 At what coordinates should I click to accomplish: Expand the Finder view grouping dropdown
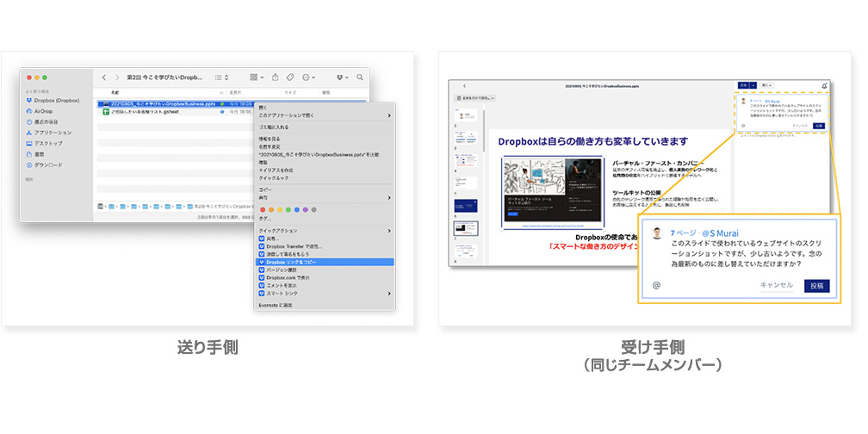[x=256, y=77]
